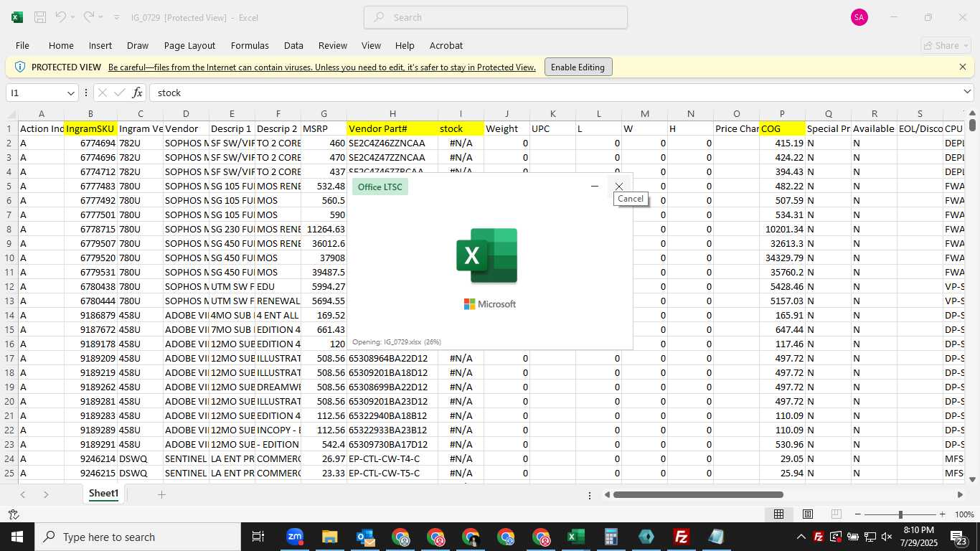Click the Enable Editing button
Viewport: 980px width, 551px height.
tap(578, 67)
